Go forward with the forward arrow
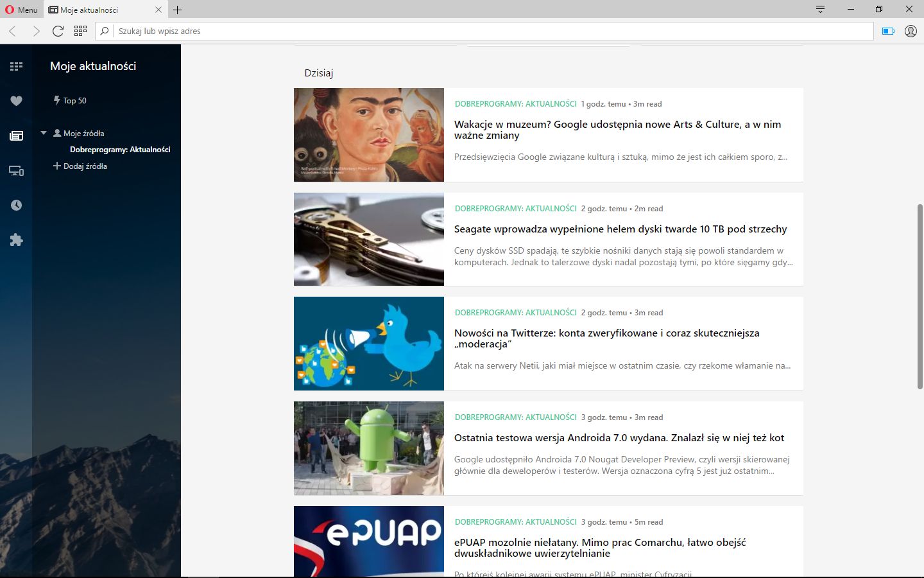924x578 pixels. (x=36, y=31)
